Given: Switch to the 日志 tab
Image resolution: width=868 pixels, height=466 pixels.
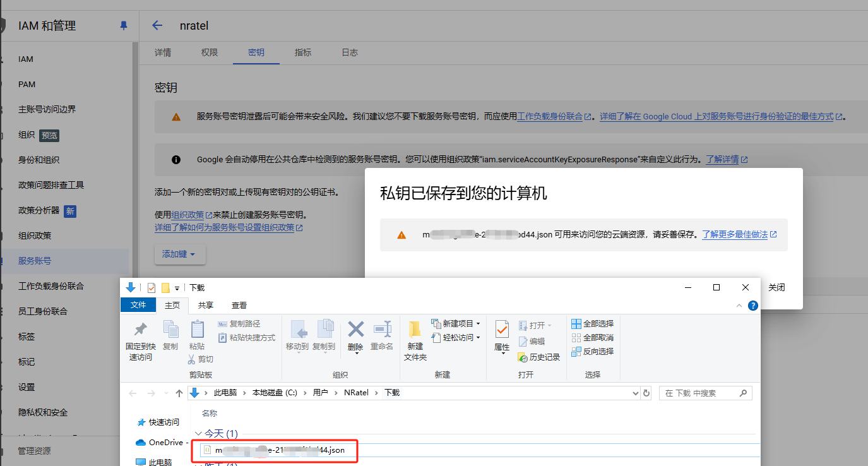Looking at the screenshot, I should coord(350,52).
